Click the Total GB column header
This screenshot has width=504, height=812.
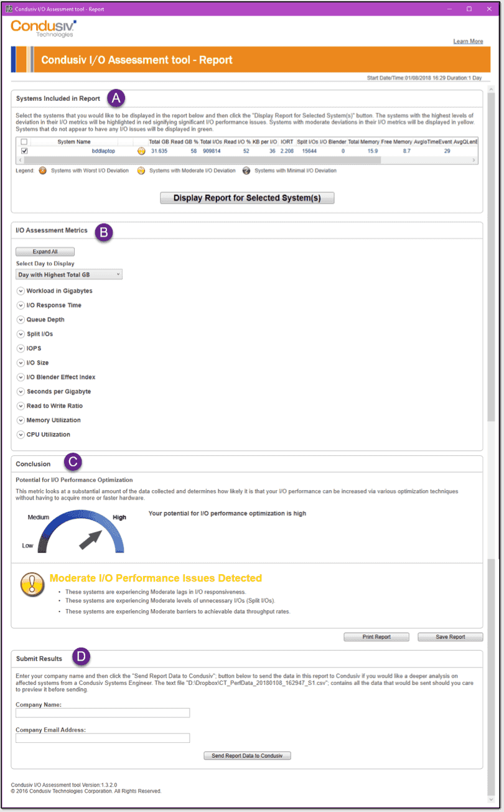tap(159, 142)
